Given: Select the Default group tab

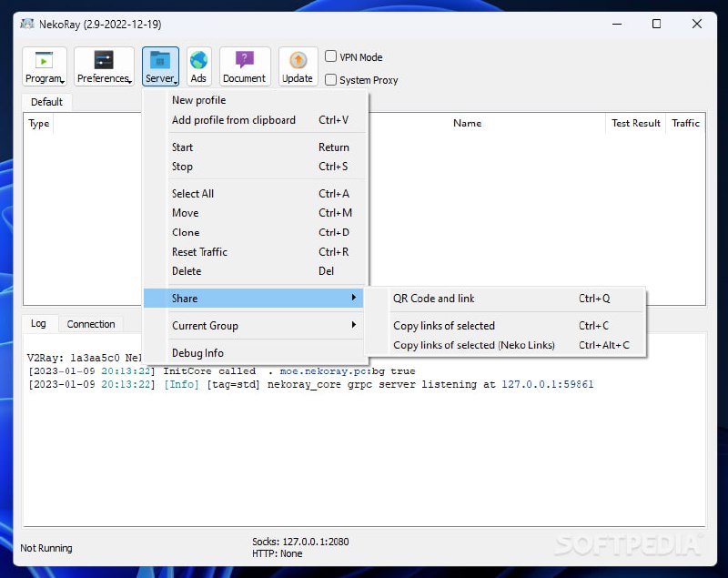Looking at the screenshot, I should [x=46, y=102].
